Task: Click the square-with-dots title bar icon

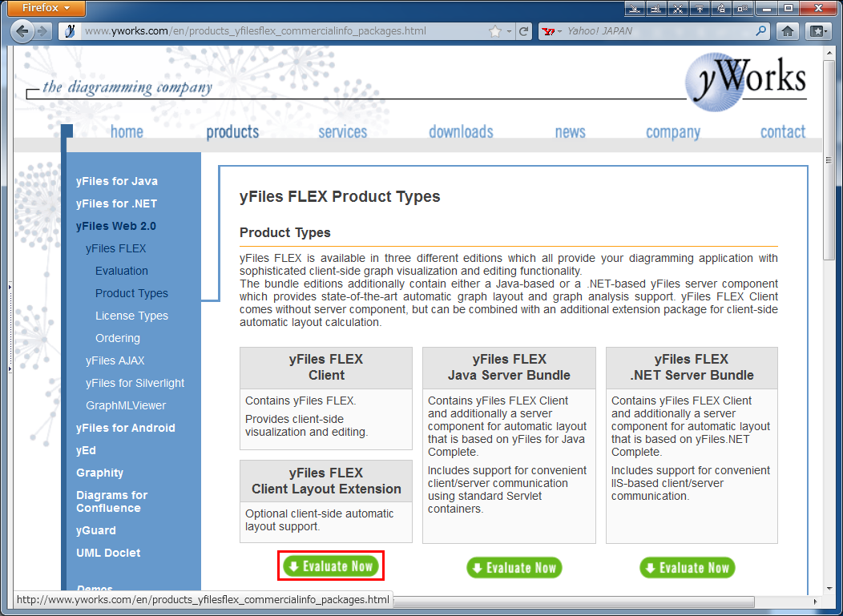Action: (743, 8)
